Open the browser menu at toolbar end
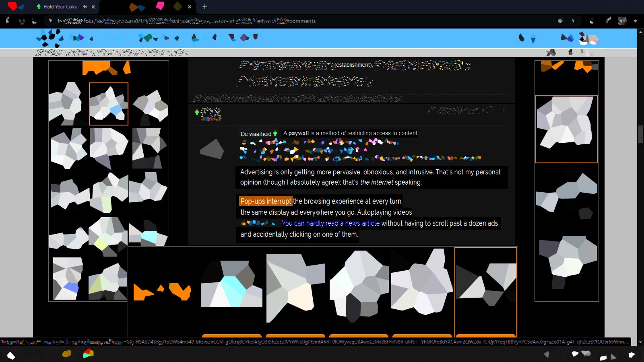 [635, 21]
